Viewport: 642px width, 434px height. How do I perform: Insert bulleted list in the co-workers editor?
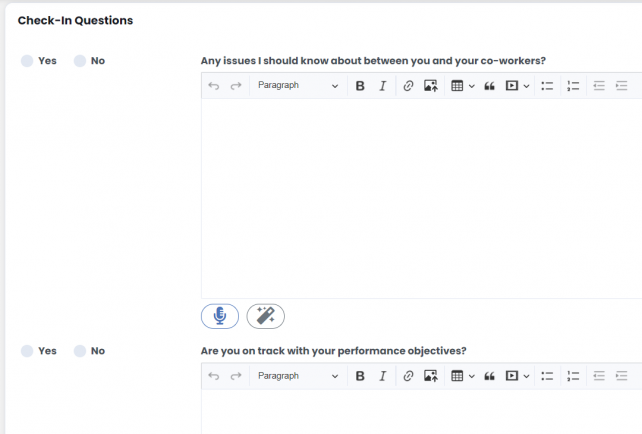coord(547,86)
